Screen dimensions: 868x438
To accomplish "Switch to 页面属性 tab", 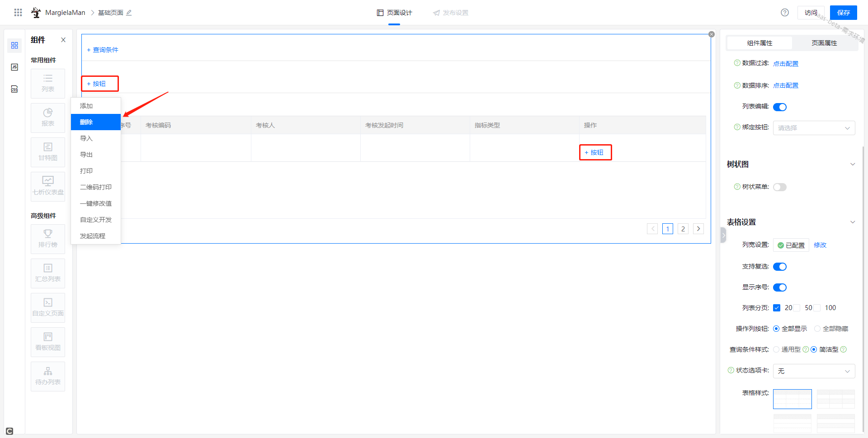I will tap(824, 43).
